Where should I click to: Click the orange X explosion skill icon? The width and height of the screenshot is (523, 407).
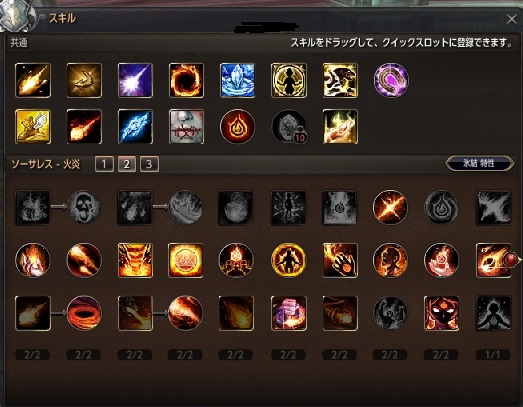[x=390, y=207]
